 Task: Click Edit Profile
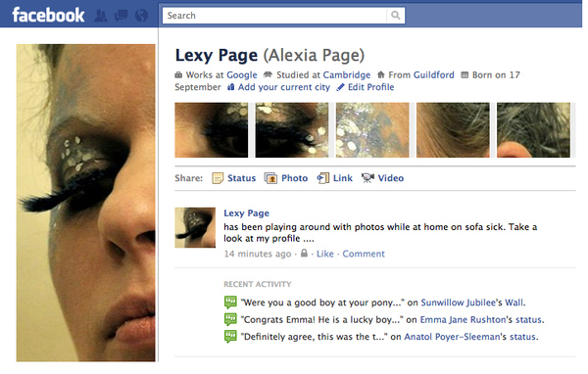[370, 87]
